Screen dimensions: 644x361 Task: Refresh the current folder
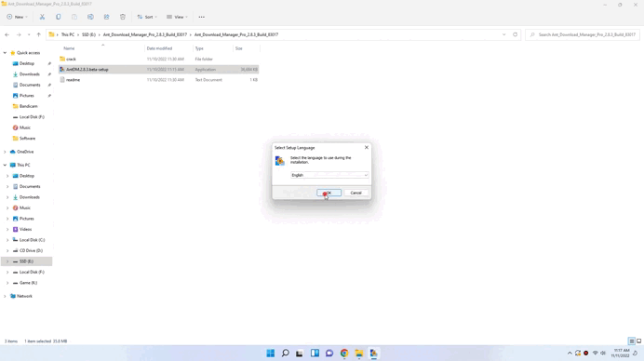tap(515, 34)
